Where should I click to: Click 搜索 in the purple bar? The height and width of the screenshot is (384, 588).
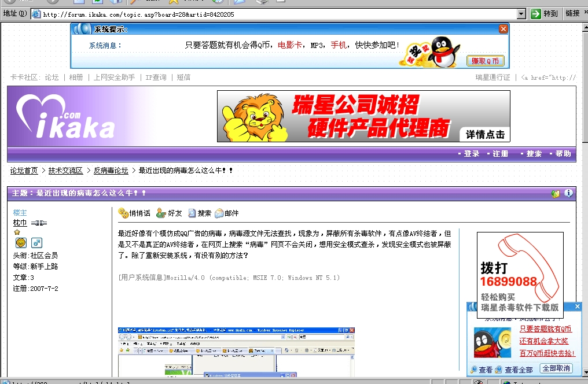pos(534,154)
